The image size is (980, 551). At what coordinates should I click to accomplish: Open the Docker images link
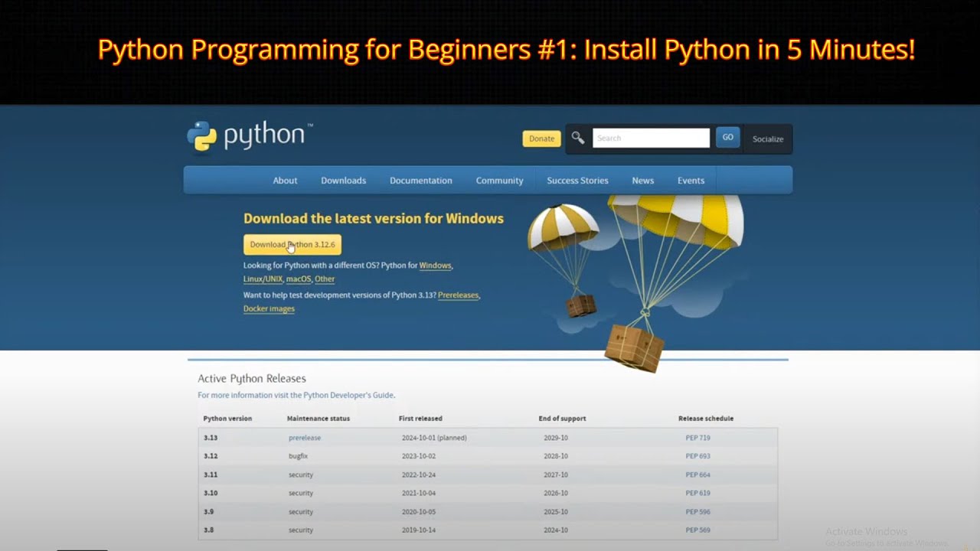click(269, 309)
